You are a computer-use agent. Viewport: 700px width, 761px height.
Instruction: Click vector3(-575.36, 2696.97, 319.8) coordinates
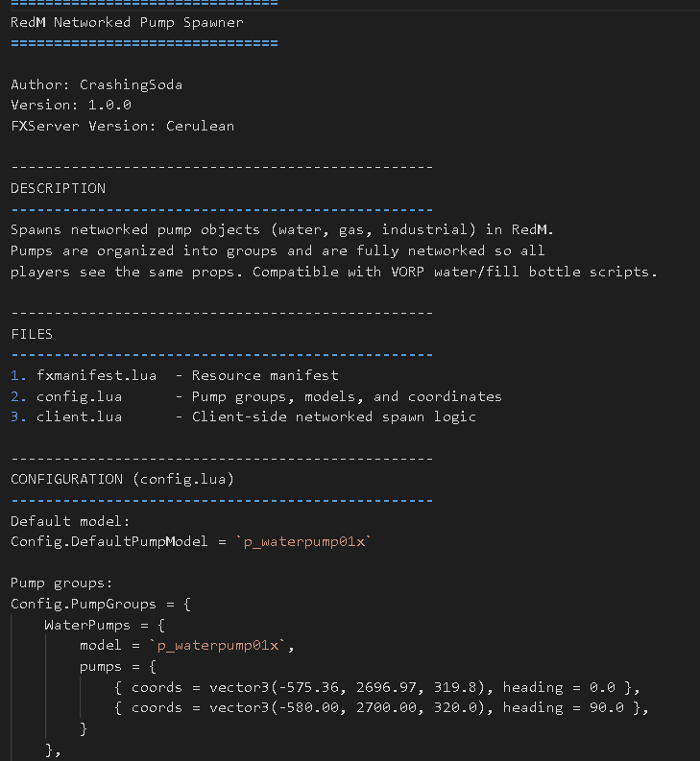point(347,687)
